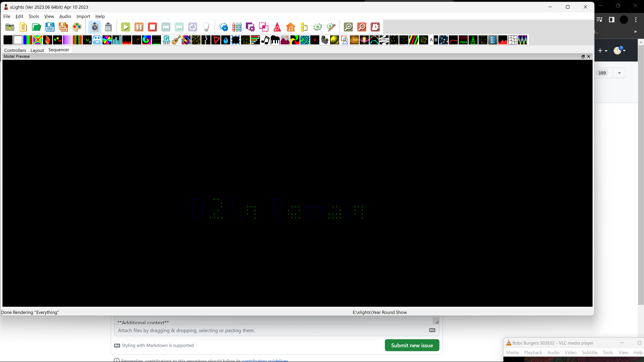Select the Text effect with XMAS icon
644x362 pixels.
(x=463, y=40)
